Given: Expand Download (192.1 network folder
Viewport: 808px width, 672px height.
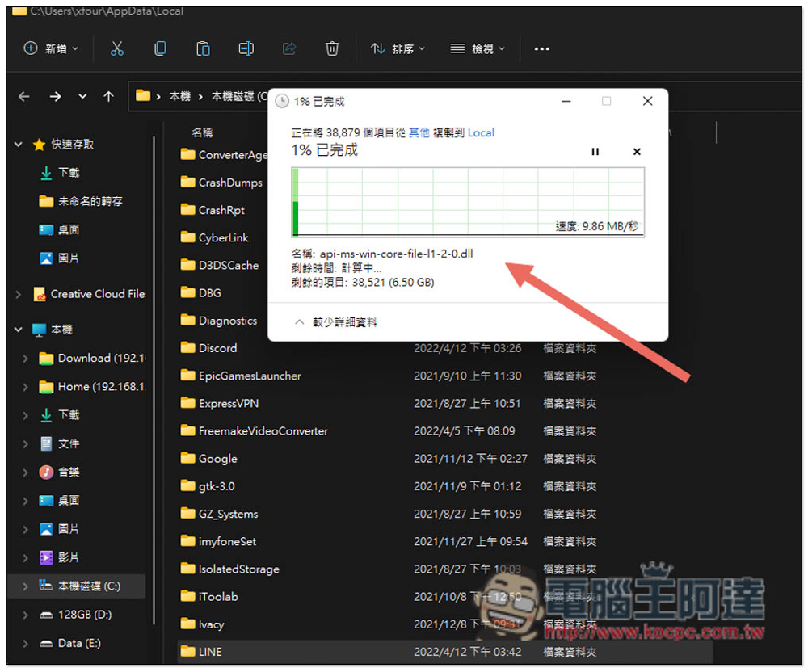Looking at the screenshot, I should tap(25, 359).
